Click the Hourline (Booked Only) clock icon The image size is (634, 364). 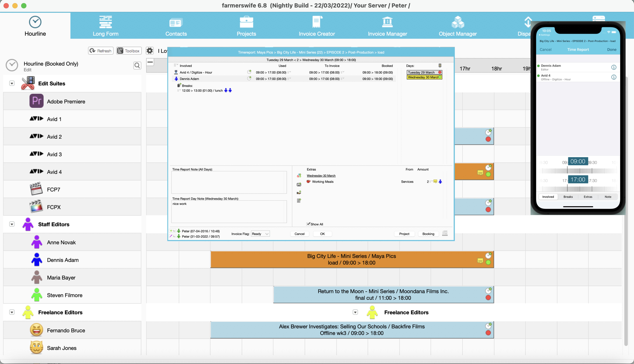12,65
